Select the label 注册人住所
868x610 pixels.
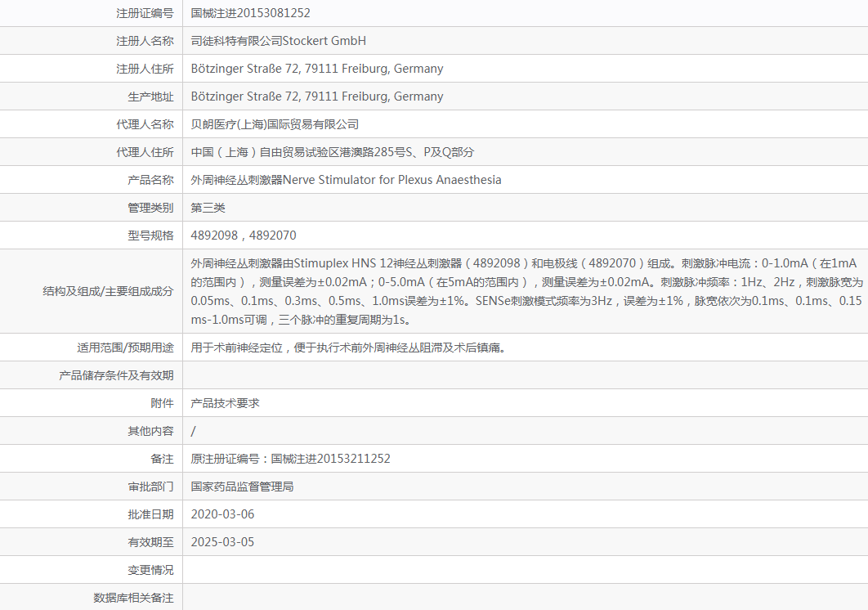145,69
